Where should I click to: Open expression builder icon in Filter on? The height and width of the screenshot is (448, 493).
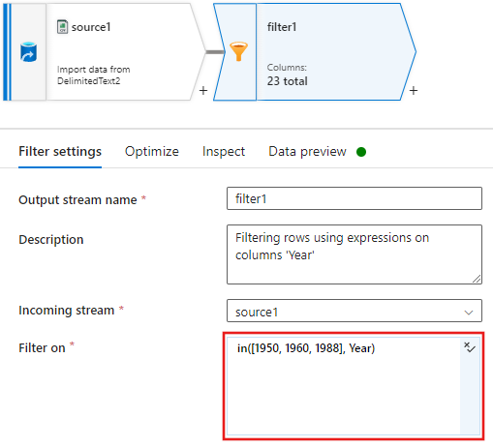pos(470,347)
